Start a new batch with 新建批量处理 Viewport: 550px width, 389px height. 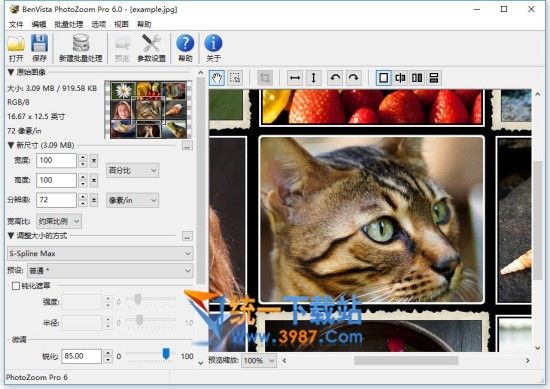pyautogui.click(x=81, y=48)
